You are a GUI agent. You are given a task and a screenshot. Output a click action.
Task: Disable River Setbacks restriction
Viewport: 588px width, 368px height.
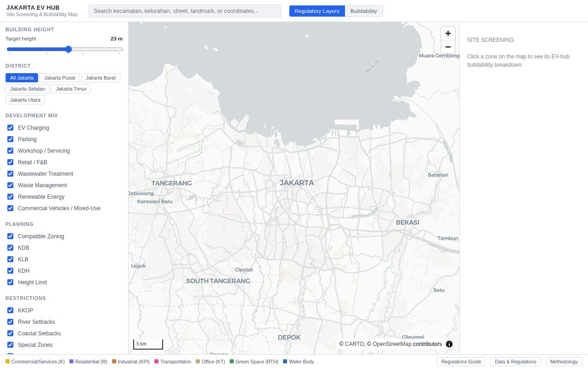(10, 322)
